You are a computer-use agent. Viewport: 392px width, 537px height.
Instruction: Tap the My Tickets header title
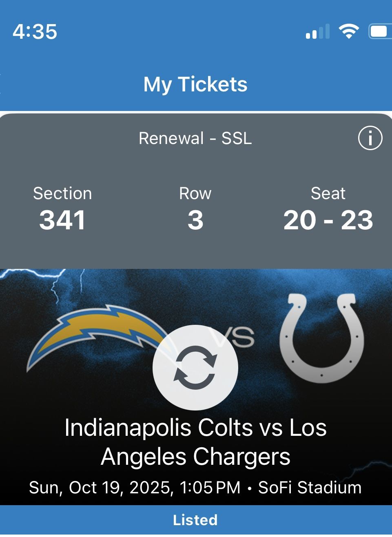pos(195,84)
